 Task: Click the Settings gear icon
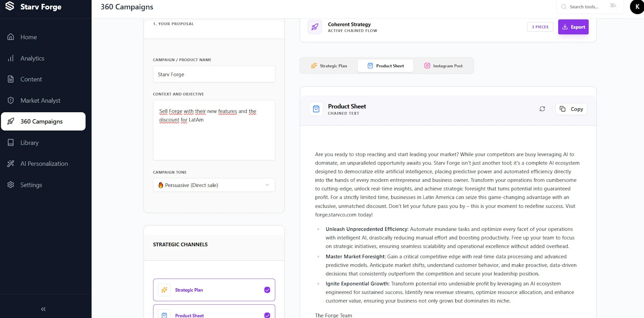point(11,185)
